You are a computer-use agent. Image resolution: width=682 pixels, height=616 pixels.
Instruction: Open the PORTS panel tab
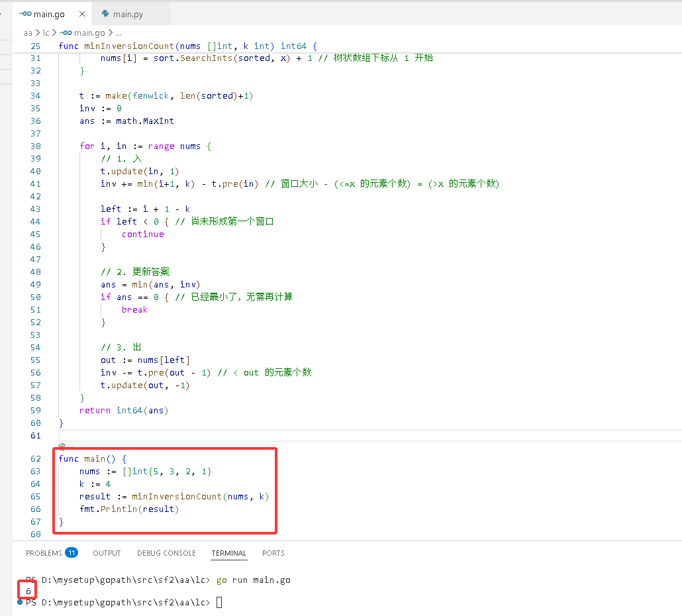(x=273, y=553)
